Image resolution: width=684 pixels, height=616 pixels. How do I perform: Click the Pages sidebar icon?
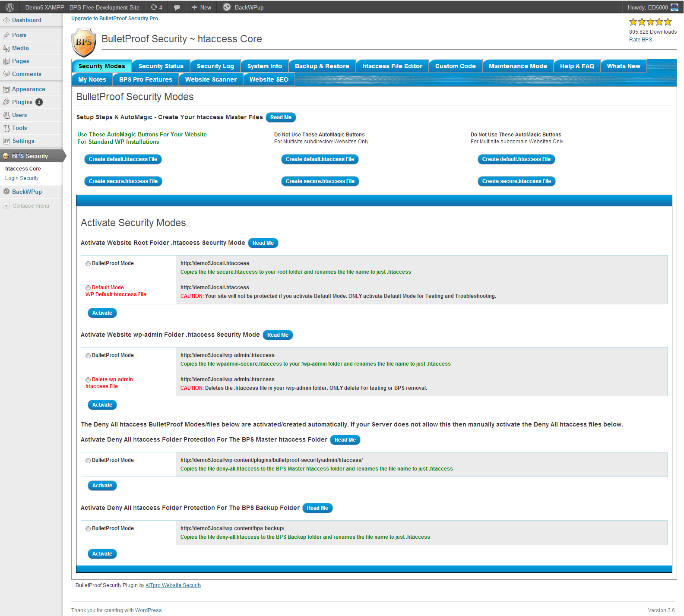(6, 61)
